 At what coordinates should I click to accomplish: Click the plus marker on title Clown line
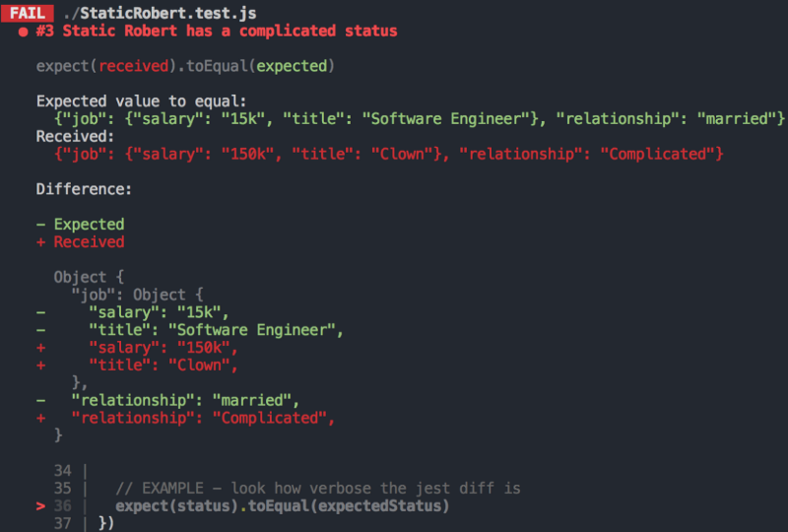tap(40, 366)
